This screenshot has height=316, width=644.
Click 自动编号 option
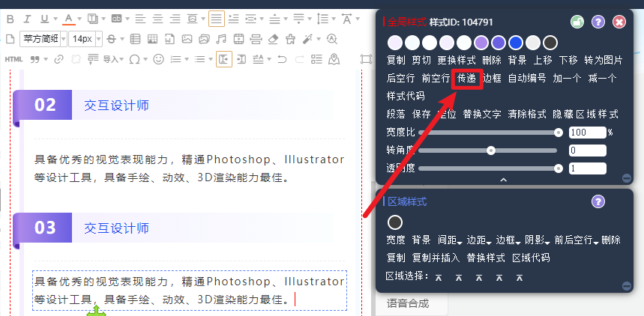(x=527, y=78)
